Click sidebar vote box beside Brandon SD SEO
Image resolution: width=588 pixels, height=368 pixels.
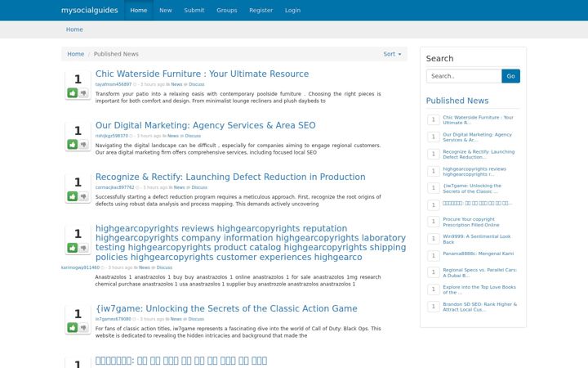click(434, 307)
